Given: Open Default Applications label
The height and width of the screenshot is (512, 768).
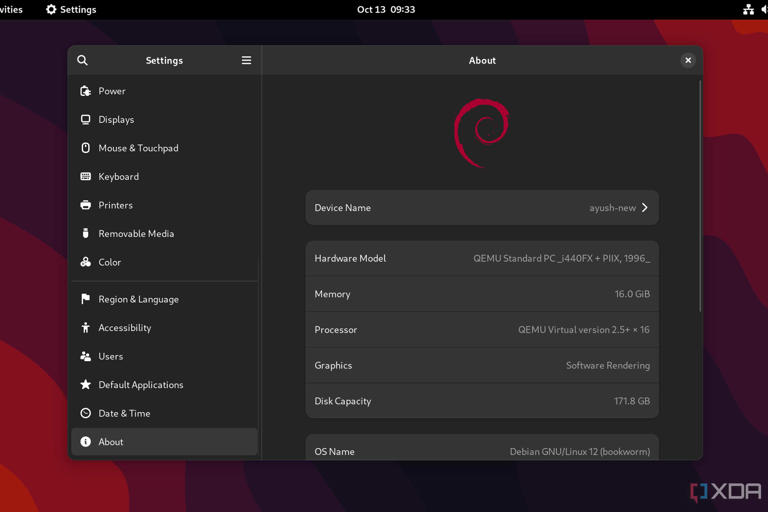Looking at the screenshot, I should [141, 385].
